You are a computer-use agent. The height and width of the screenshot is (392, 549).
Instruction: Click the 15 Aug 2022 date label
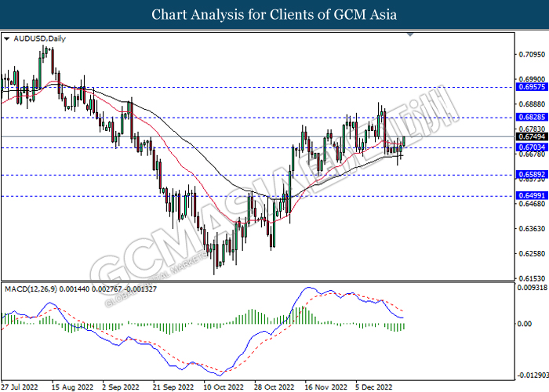[72, 387]
